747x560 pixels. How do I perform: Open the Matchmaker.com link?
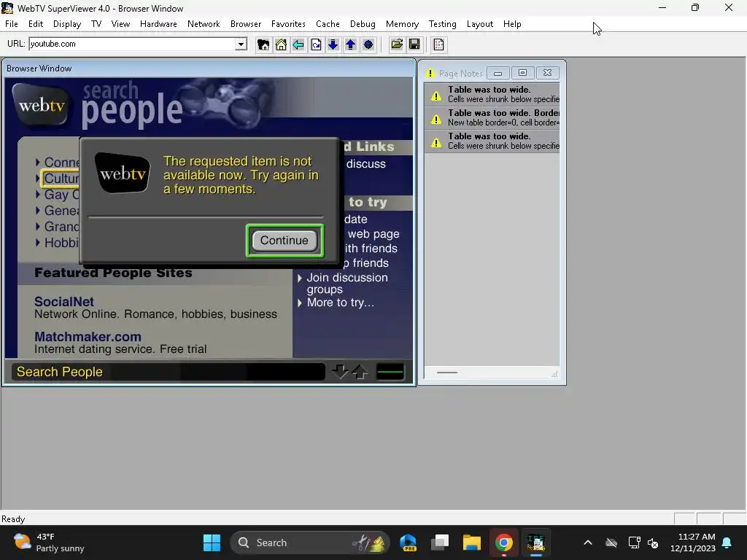88,337
